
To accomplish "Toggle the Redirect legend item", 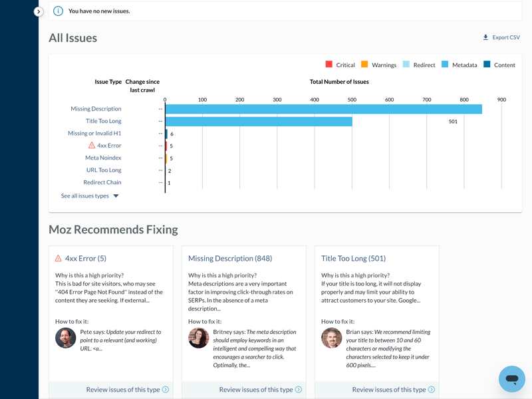I will pyautogui.click(x=418, y=65).
